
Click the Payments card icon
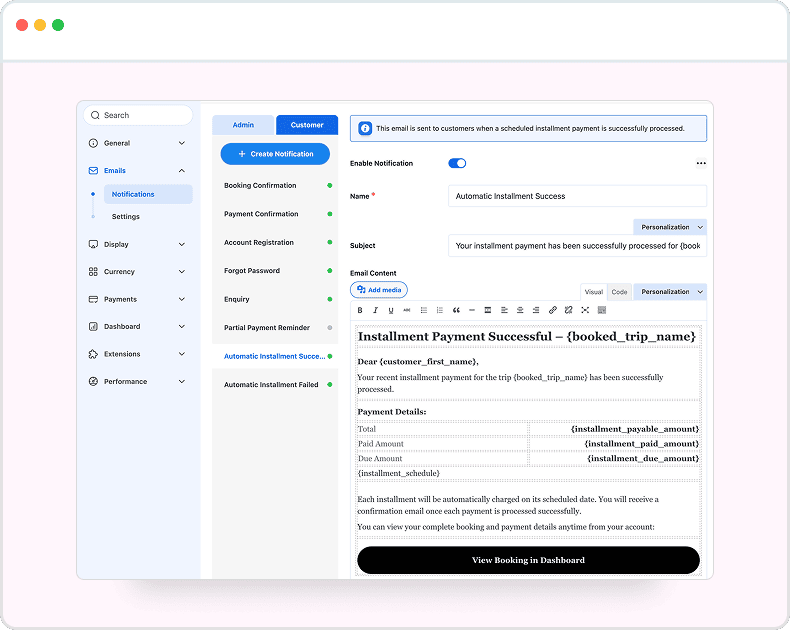pos(93,299)
